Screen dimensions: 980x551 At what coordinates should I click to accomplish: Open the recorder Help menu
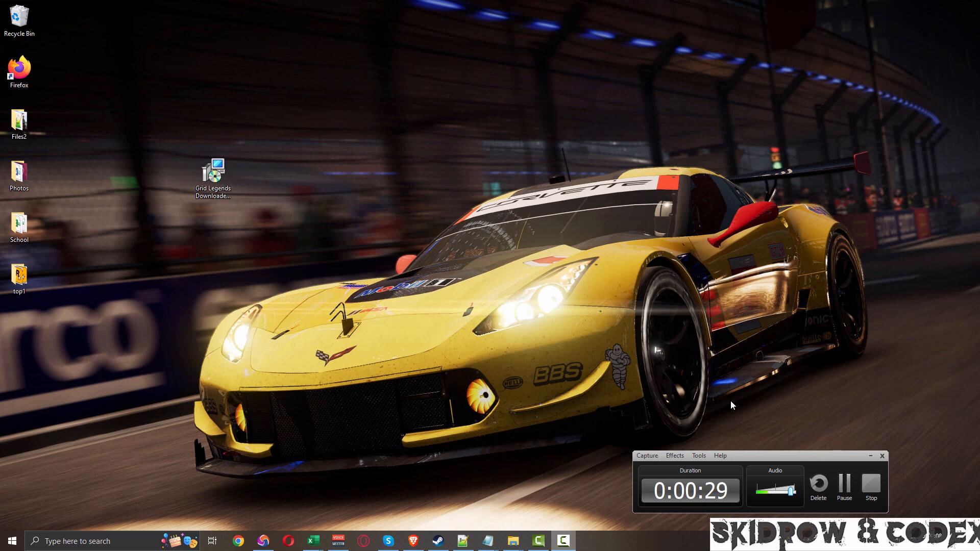(720, 456)
